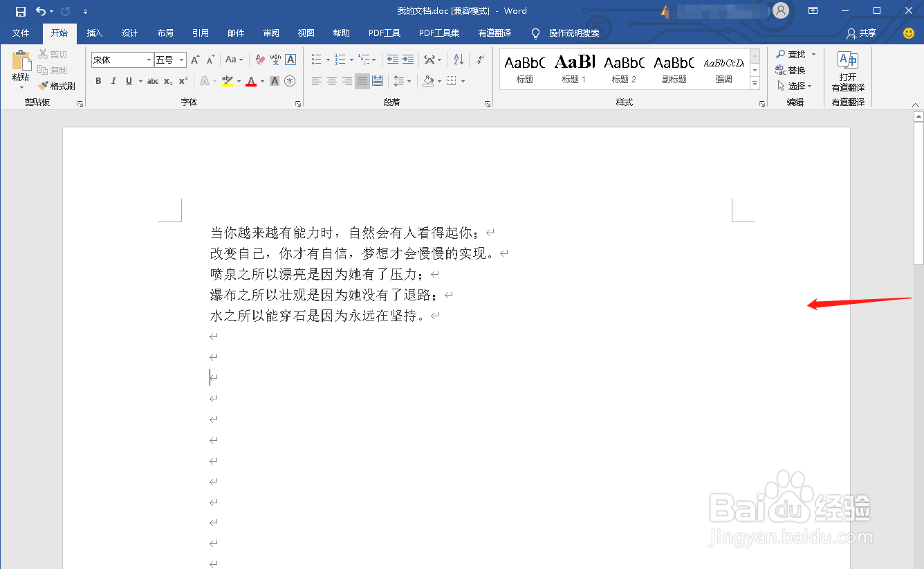Open the Paragraph dialog launcher

(x=488, y=103)
